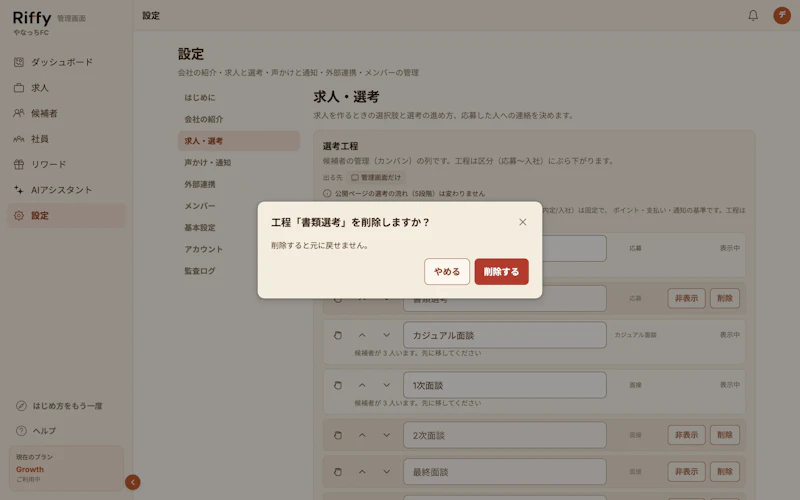Image resolution: width=800 pixels, height=500 pixels.
Task: Switch to 会社の紹介 settings section
Action: click(239, 119)
